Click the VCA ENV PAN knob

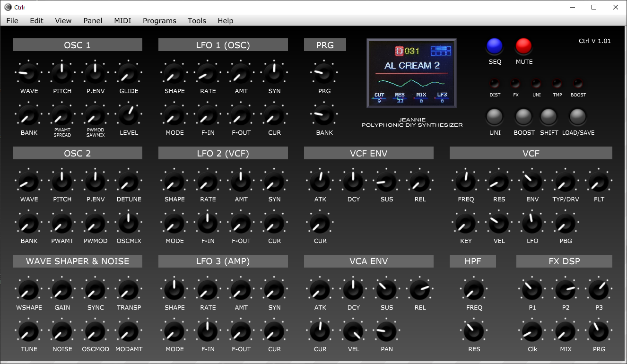pos(386,332)
